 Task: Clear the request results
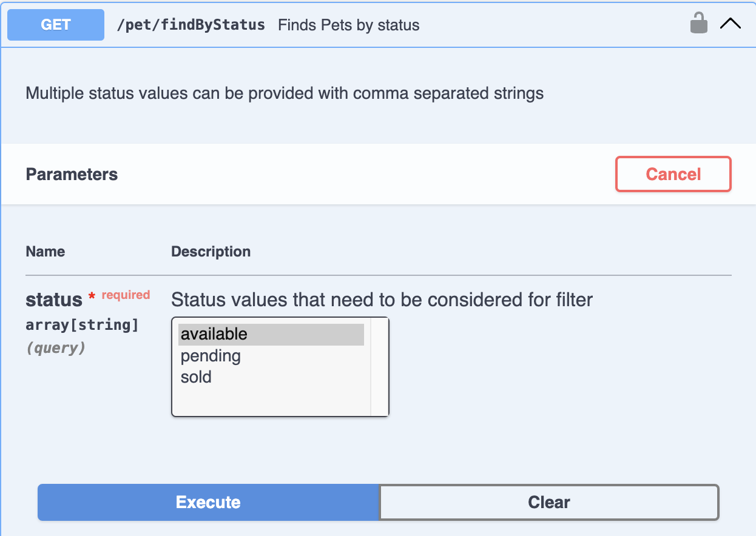549,502
